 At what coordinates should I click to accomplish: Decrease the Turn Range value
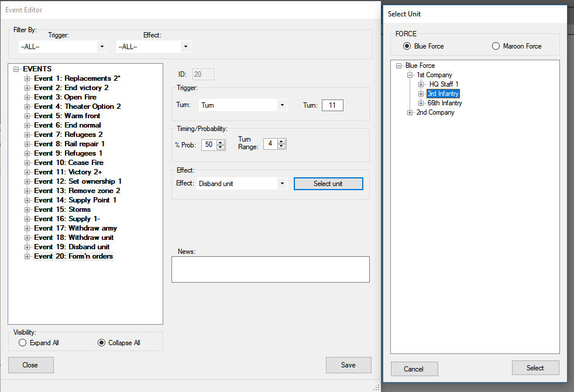(281, 146)
